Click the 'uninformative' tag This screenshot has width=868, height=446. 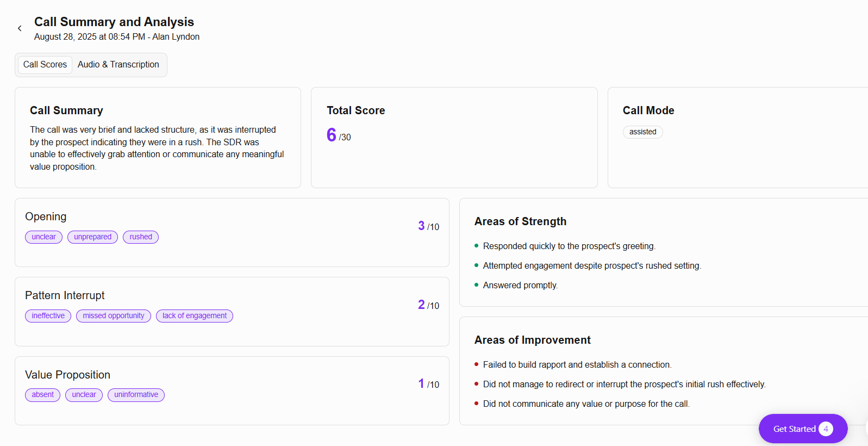[136, 395]
